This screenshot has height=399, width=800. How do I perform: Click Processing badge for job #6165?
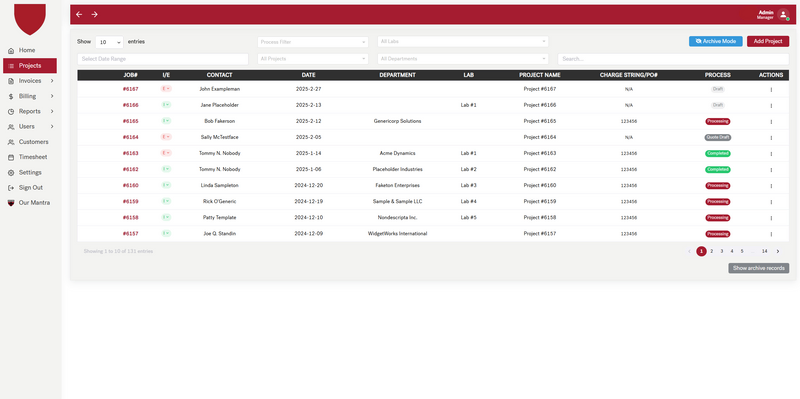click(717, 121)
